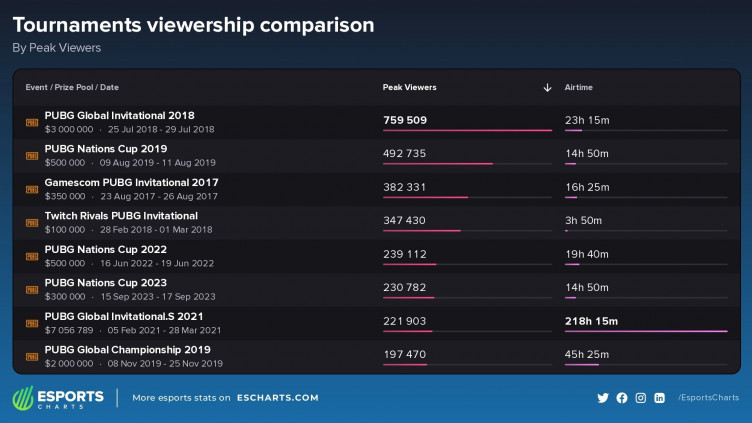Screen dimensions: 752x423
Task: Click the airtime bar for 218h 15m
Action: click(x=646, y=331)
